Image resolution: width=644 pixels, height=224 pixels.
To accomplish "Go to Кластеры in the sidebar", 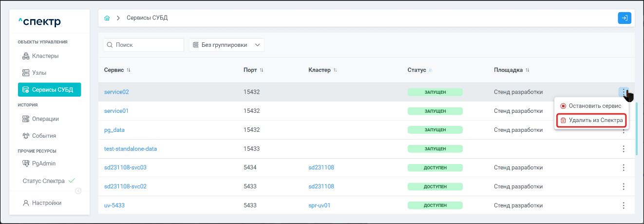I will 45,56.
